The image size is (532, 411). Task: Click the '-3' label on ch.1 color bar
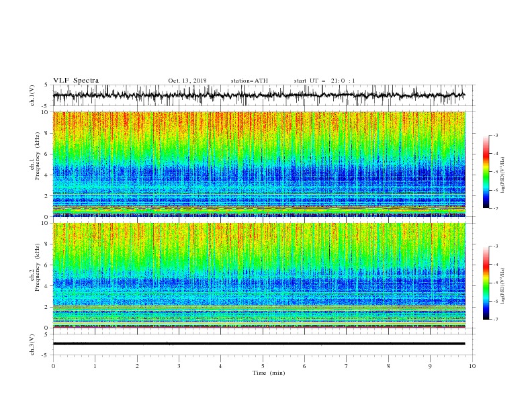(x=495, y=135)
